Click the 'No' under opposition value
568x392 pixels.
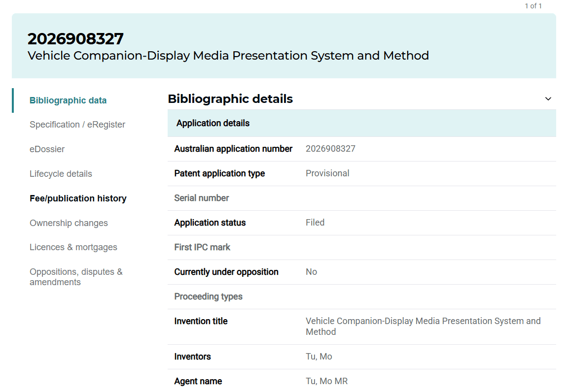click(311, 272)
